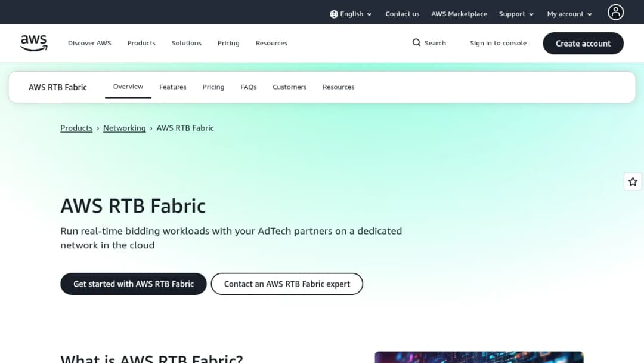The width and height of the screenshot is (644, 363).
Task: Open the top Pricing menu
Action: pyautogui.click(x=228, y=43)
